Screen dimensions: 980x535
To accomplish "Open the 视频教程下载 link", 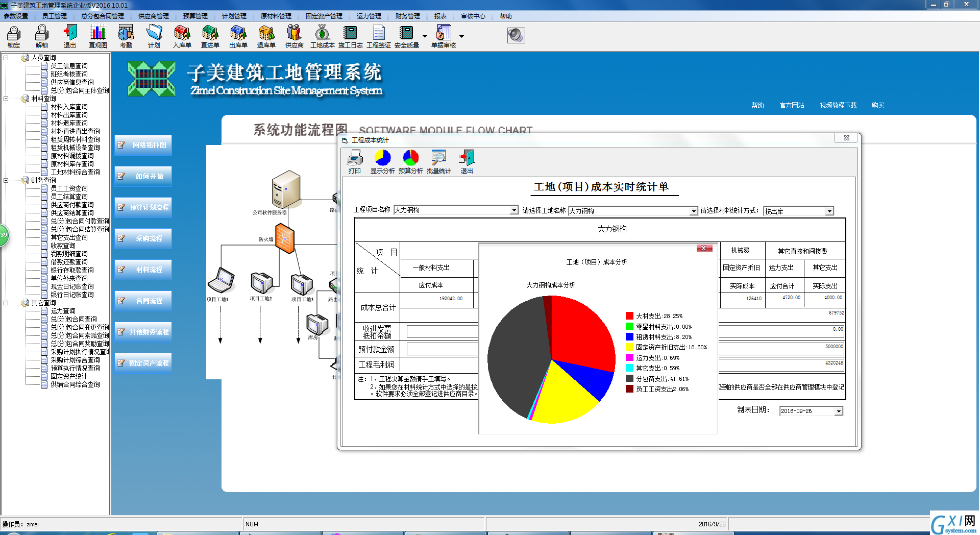I will pyautogui.click(x=838, y=105).
